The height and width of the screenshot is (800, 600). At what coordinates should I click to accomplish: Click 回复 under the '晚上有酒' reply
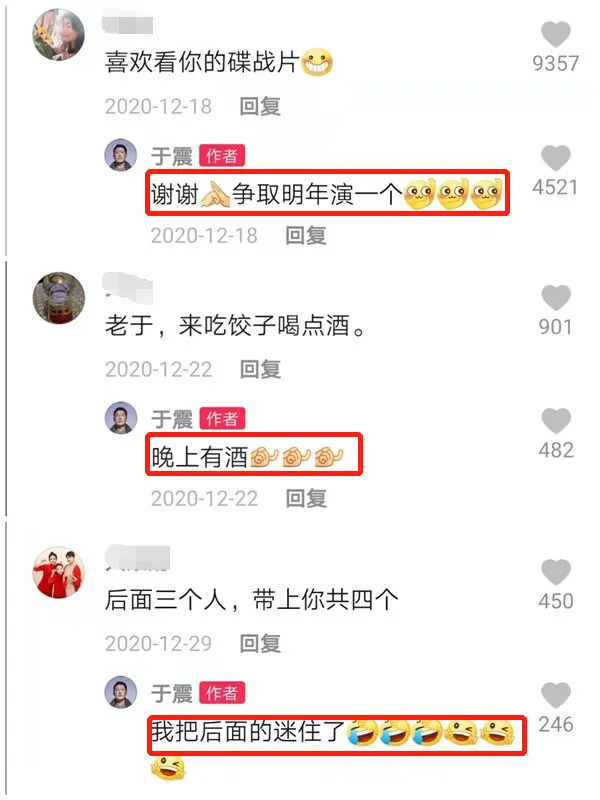[306, 498]
